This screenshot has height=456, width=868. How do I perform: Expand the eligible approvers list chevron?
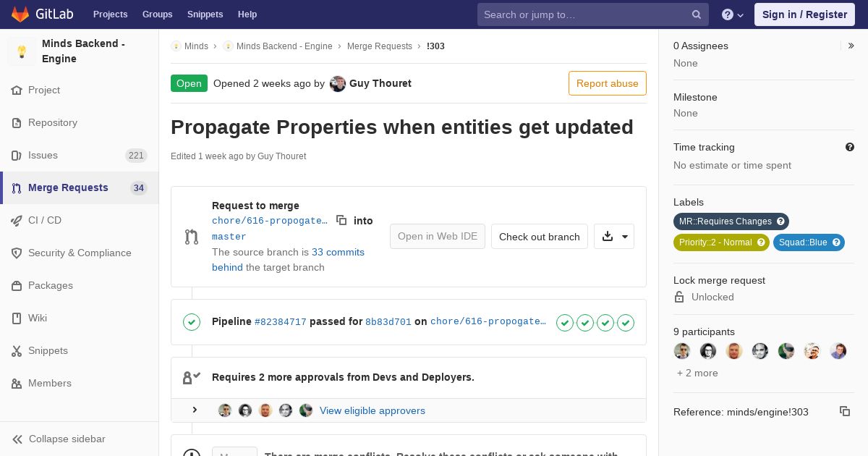tap(195, 410)
